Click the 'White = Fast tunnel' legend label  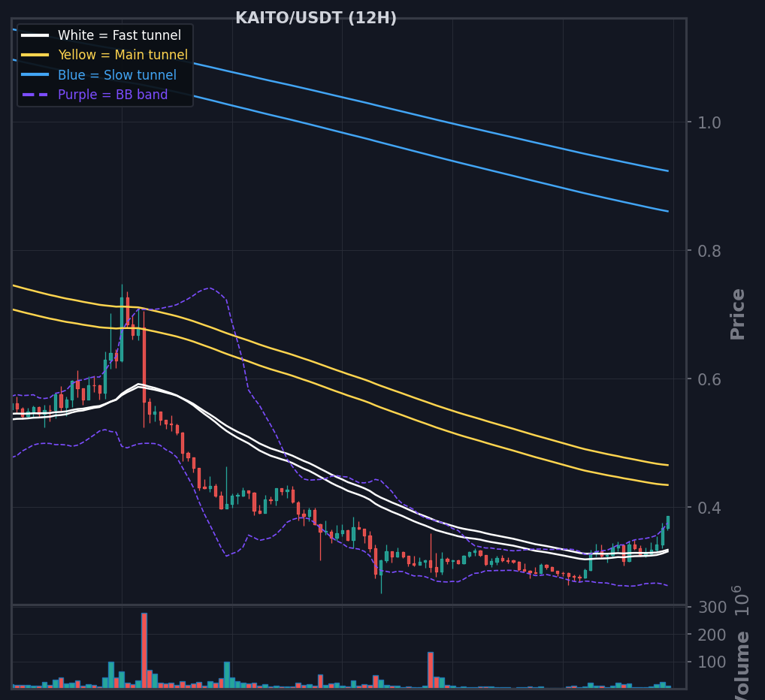pos(119,35)
